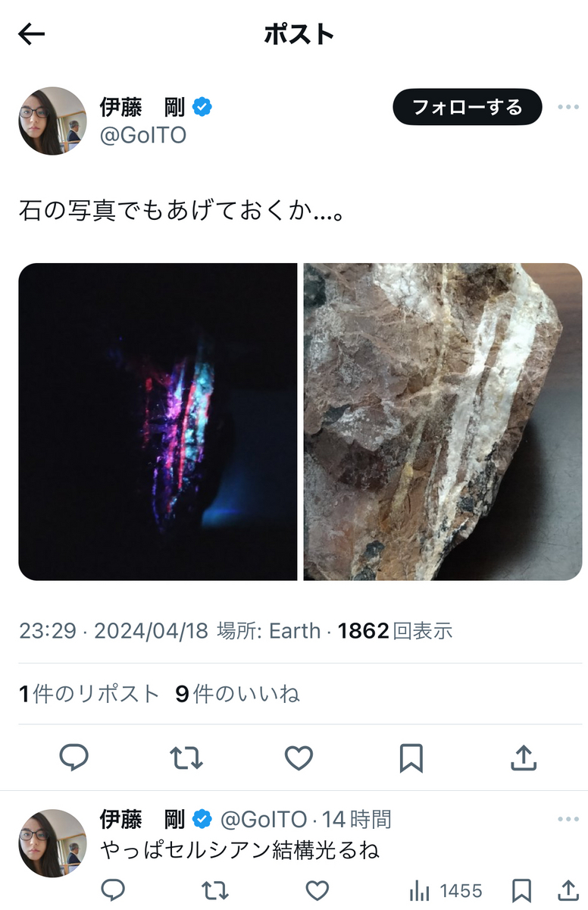Like the セルシアン reply

point(317,890)
